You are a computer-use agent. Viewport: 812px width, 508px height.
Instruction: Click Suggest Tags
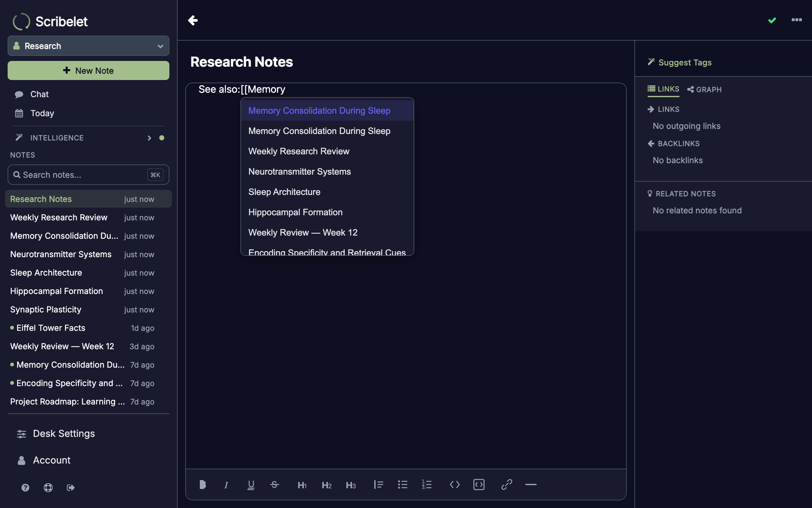click(679, 63)
